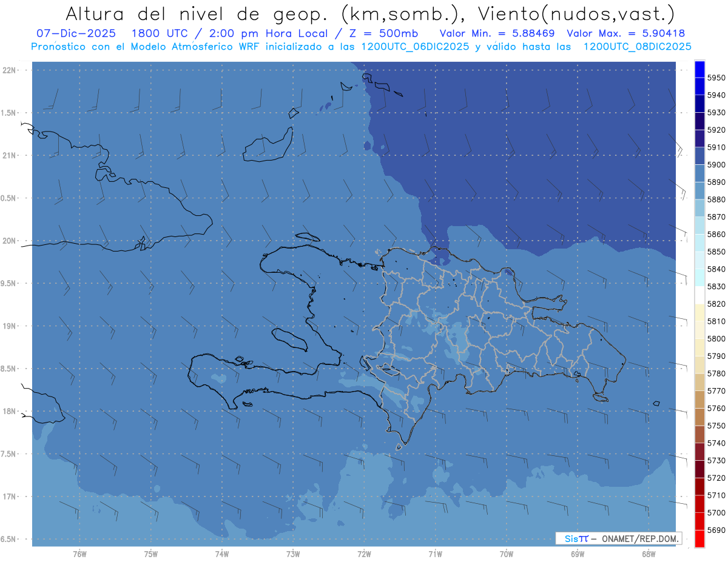Click the '76W' longitude label
Screen dimensions: 728x562
pos(79,554)
